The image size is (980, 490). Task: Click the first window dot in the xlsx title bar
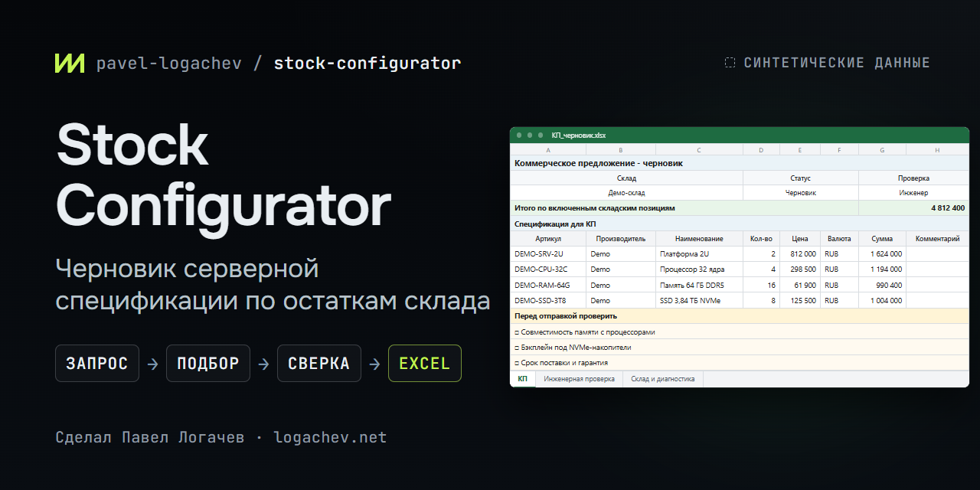point(519,135)
